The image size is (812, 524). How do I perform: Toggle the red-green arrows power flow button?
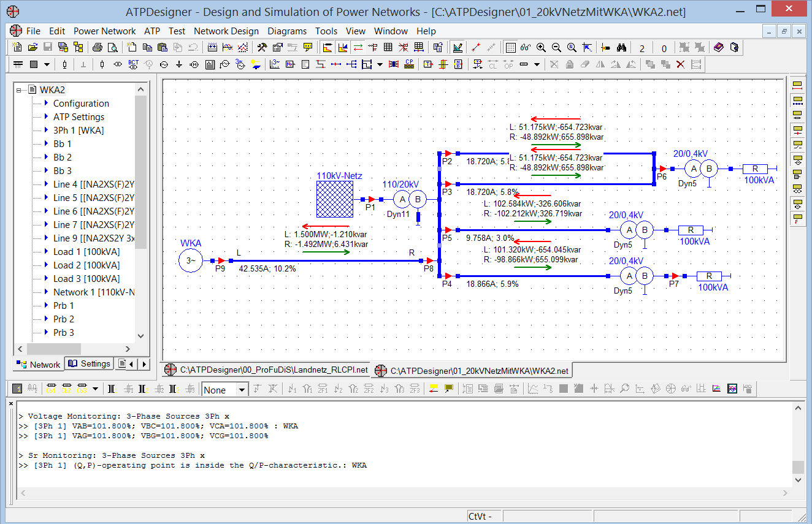coord(358,48)
